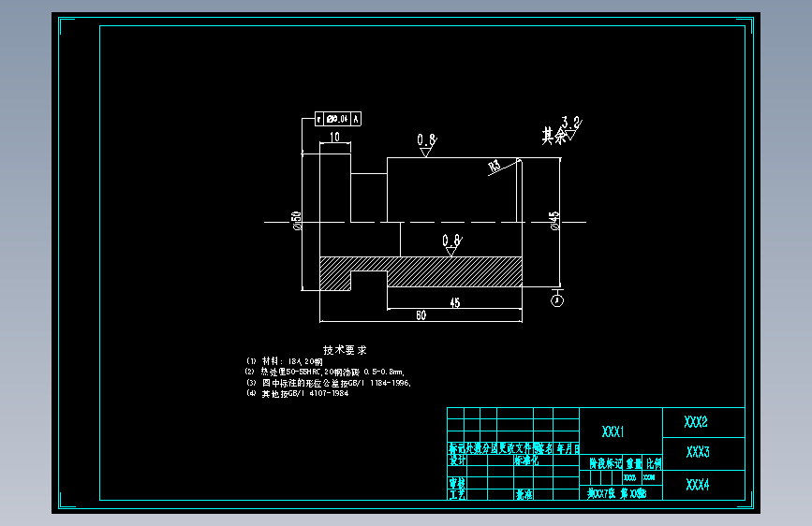Select the '10' width dimension text
Image resolution: width=812 pixels, height=526 pixels.
click(x=335, y=137)
